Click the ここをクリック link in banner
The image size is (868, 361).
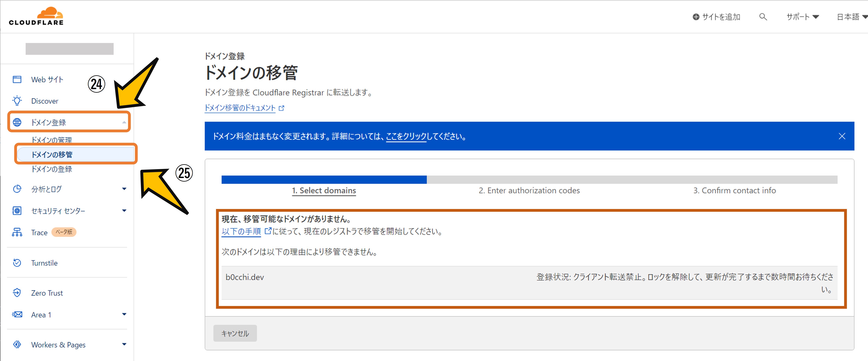[x=406, y=136]
